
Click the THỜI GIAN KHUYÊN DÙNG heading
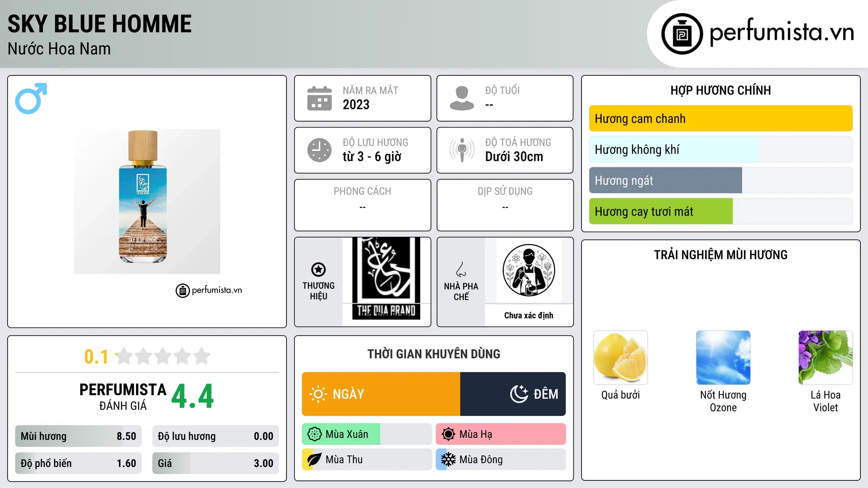pos(434,354)
